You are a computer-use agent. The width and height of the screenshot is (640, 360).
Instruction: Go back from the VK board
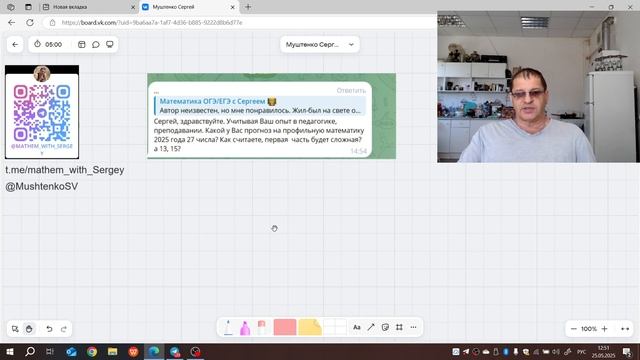15,44
